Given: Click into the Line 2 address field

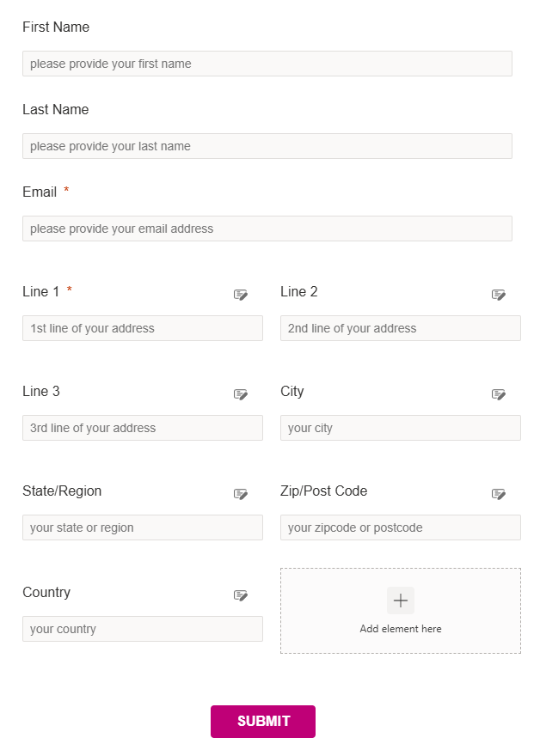Looking at the screenshot, I should click(401, 328).
